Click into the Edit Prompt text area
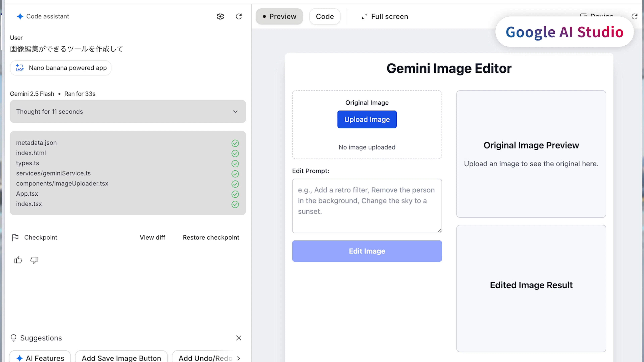 tap(367, 206)
